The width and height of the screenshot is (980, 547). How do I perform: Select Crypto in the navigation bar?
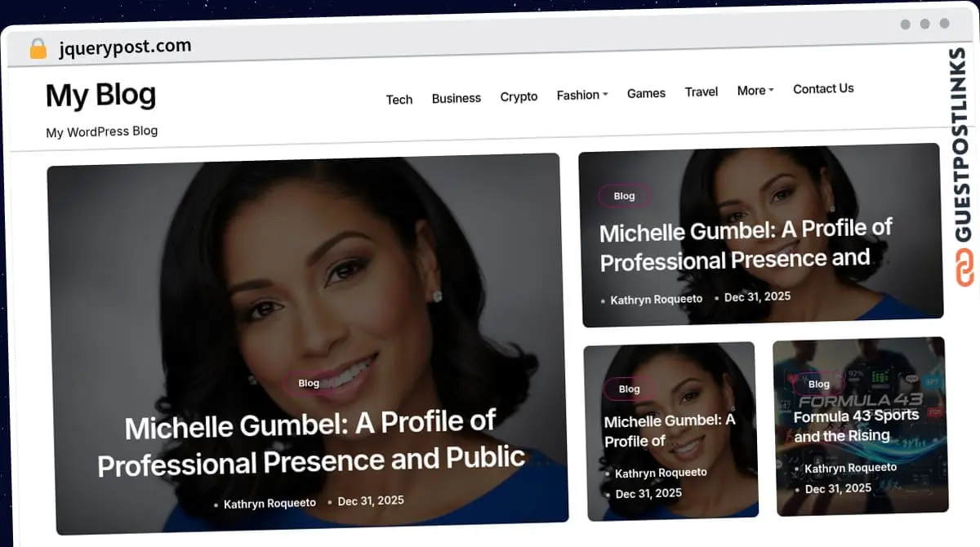(x=519, y=96)
